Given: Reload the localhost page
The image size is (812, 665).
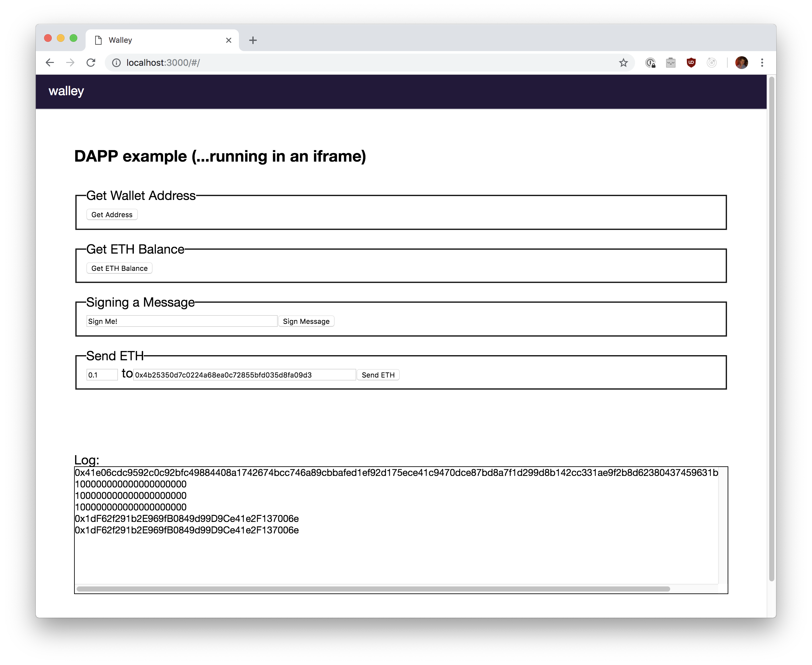Looking at the screenshot, I should tap(91, 62).
